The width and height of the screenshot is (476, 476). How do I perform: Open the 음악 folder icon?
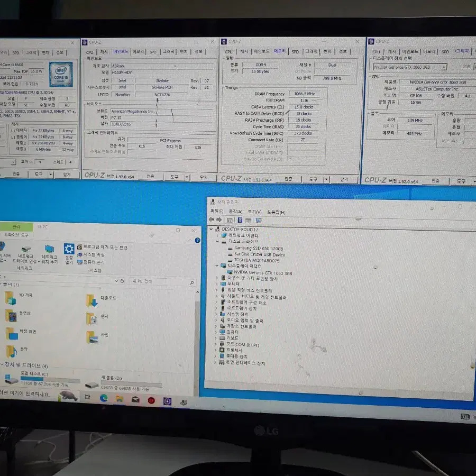11,352
